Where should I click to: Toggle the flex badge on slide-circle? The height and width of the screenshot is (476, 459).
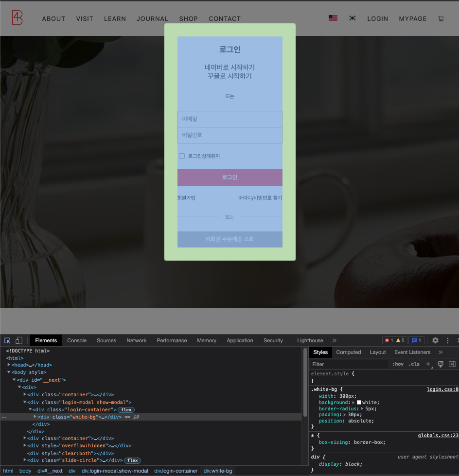(x=132, y=460)
